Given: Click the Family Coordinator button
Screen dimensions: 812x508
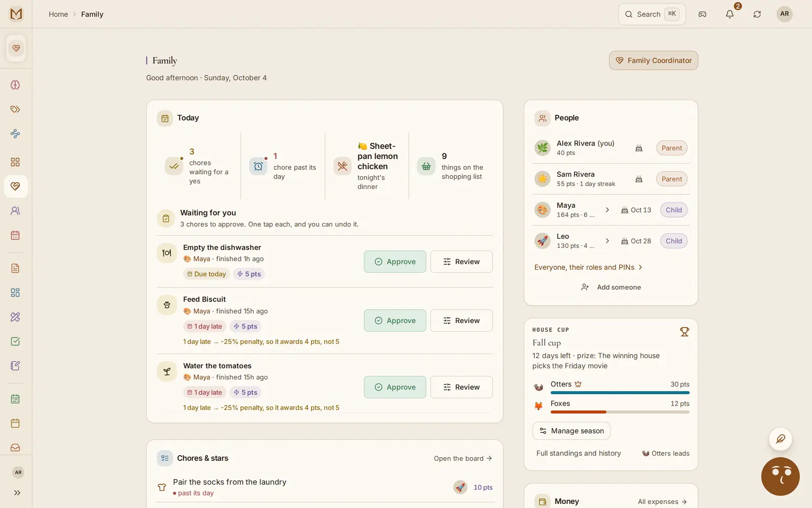Looking at the screenshot, I should point(654,60).
